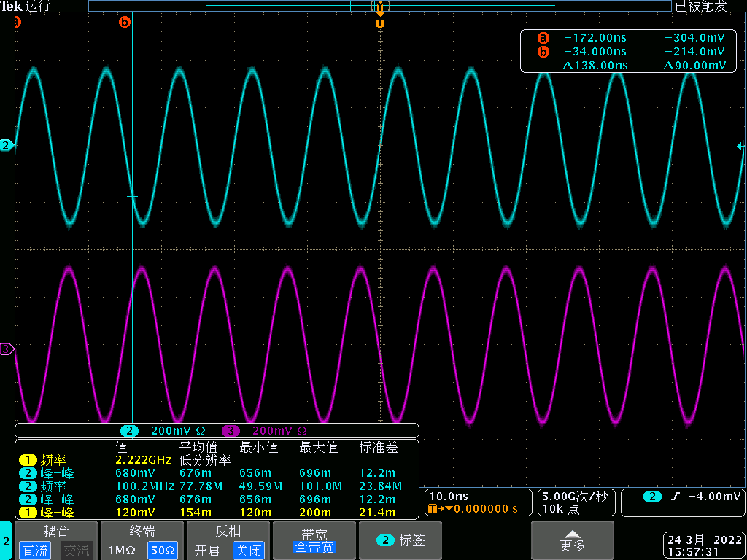747x560 pixels.
Task: Click channel 1 badge of the 频率 measurement row
Action: tap(28, 460)
